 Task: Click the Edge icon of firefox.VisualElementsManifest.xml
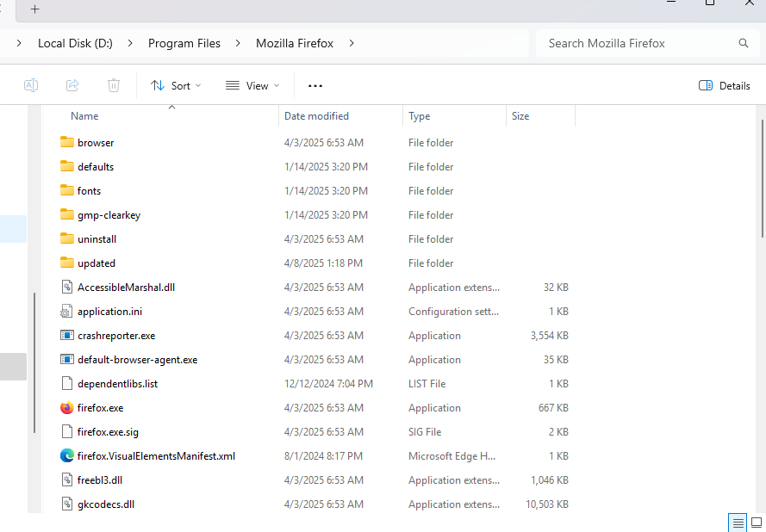click(67, 456)
